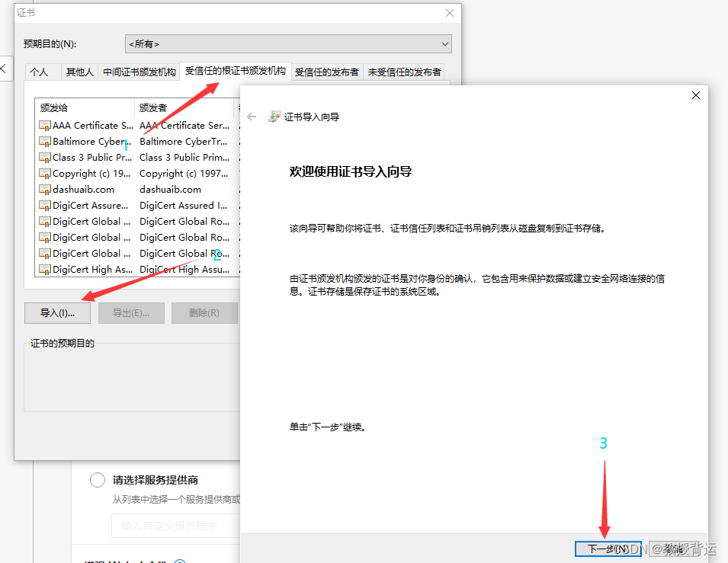The width and height of the screenshot is (728, 563).
Task: Click the 导入(I)... import button
Action: coord(58,313)
